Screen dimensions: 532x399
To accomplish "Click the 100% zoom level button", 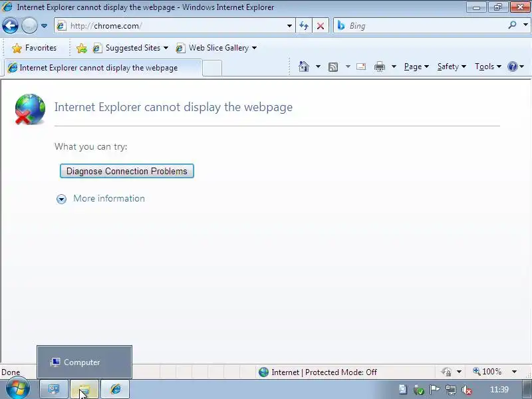I will coord(487,372).
